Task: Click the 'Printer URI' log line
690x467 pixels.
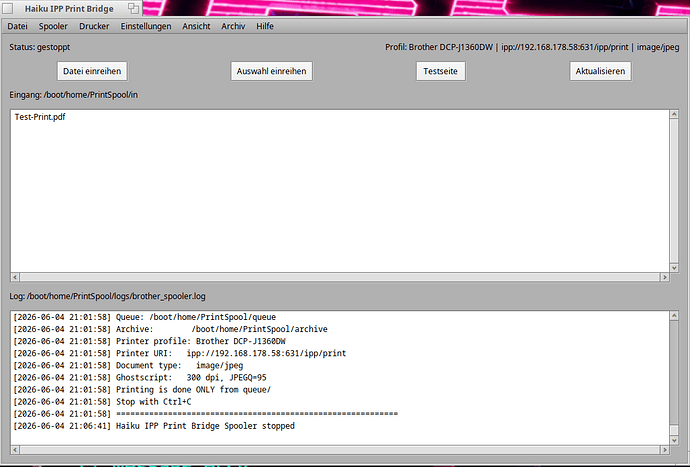Action: (x=180, y=353)
